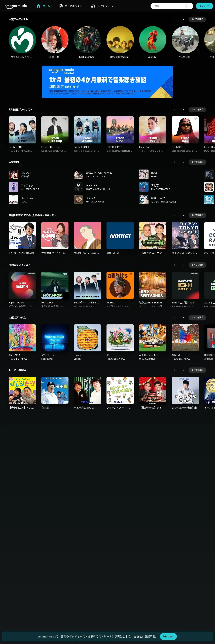
Task: Open Japan Top 50 playlist
Action: (22, 285)
